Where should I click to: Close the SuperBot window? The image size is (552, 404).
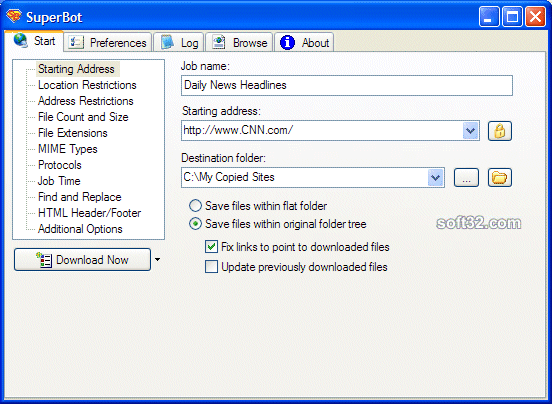(535, 17)
